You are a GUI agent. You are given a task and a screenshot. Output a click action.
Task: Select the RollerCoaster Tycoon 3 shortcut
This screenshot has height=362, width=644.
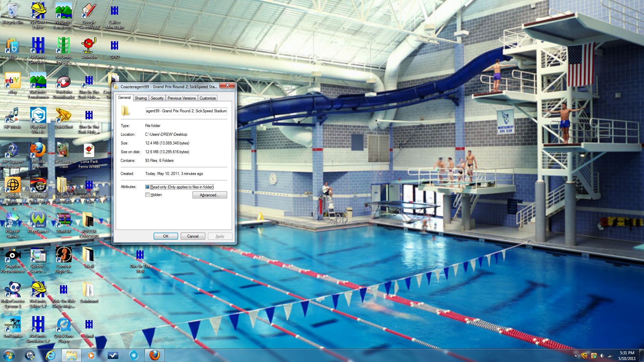pyautogui.click(x=12, y=294)
